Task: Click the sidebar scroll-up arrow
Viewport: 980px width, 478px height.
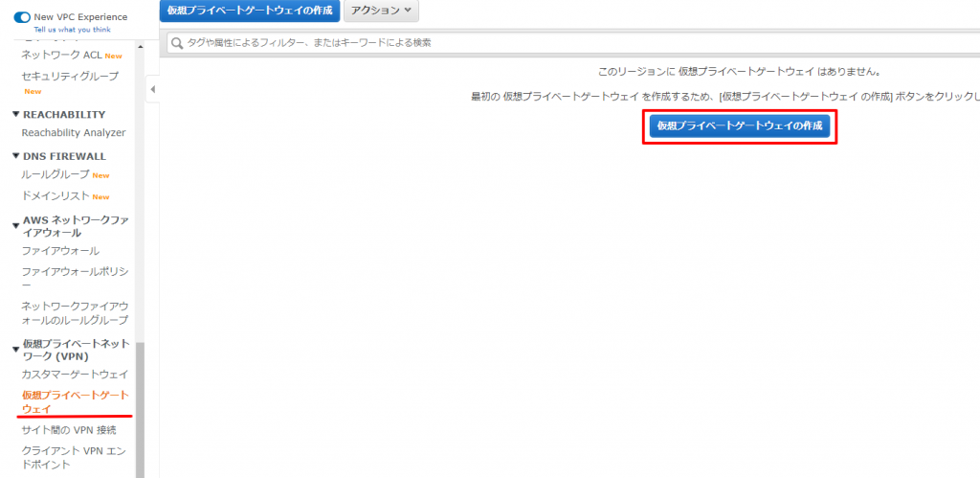Action: 140,47
